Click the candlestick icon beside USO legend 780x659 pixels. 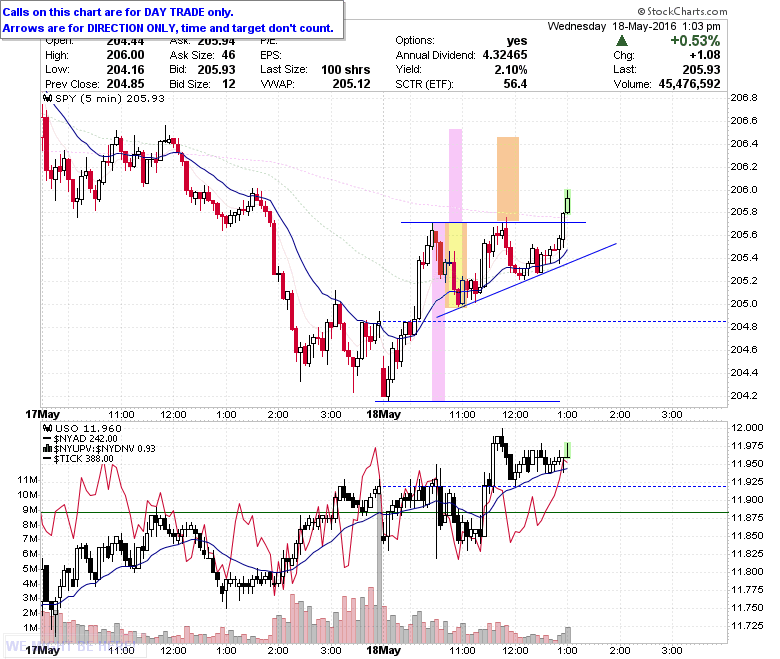47,428
